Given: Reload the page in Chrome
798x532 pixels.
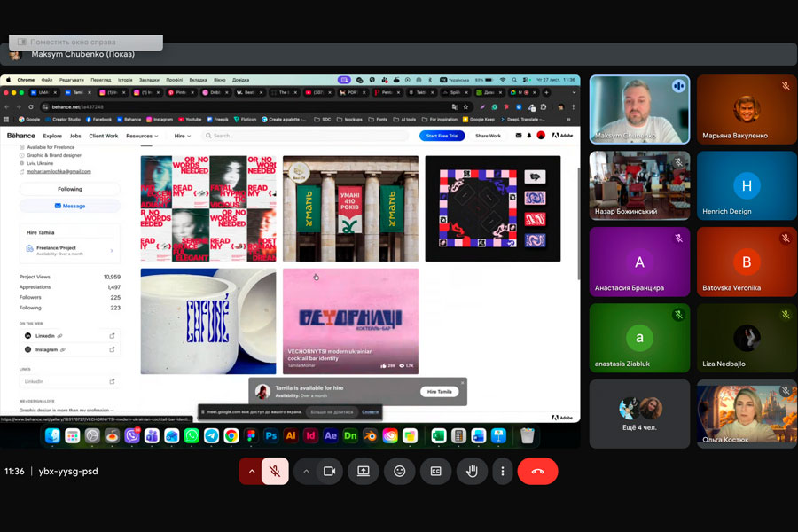Looking at the screenshot, I should tap(31, 107).
